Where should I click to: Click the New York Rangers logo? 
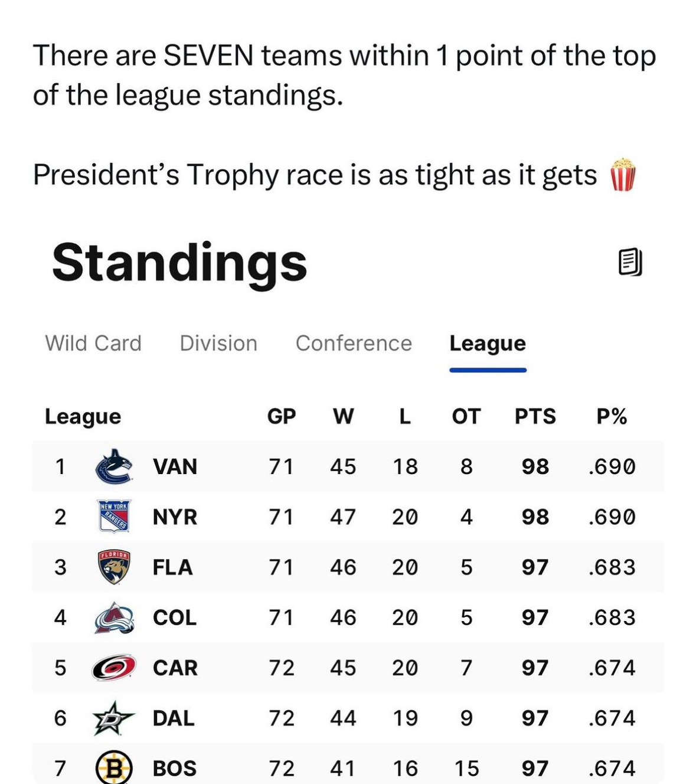113,516
